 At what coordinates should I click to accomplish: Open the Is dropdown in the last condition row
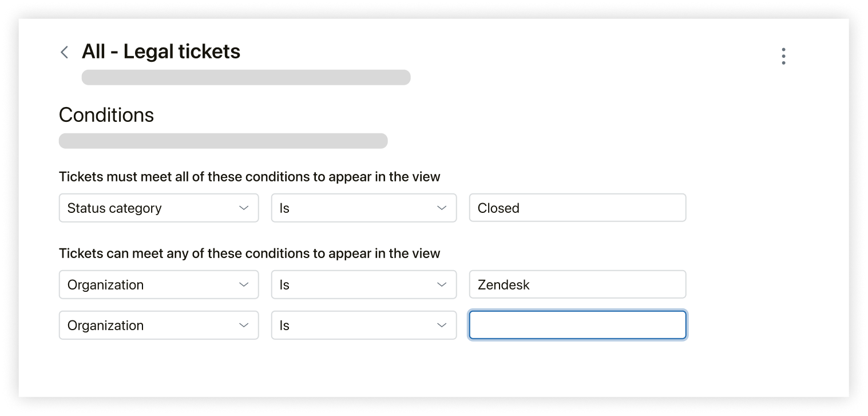[364, 325]
